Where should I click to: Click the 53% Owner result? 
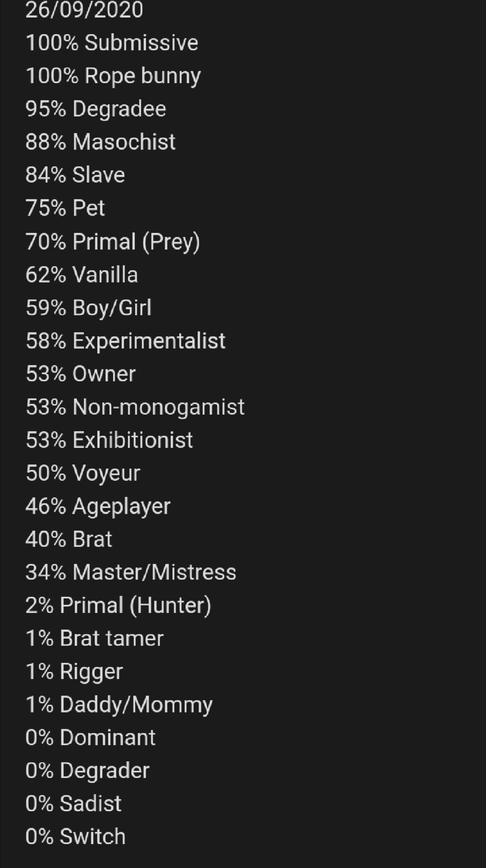pyautogui.click(x=80, y=374)
